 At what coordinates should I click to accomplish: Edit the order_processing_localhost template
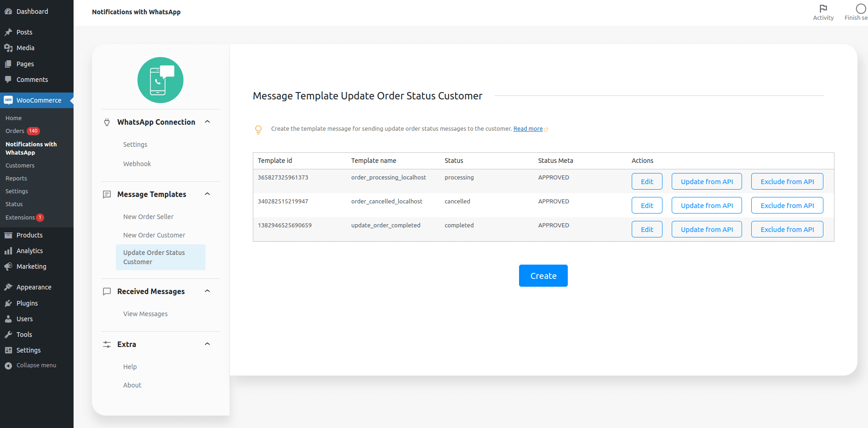tap(647, 181)
